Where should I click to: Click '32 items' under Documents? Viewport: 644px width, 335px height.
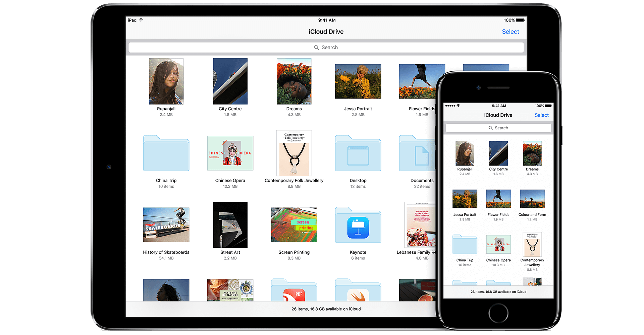[x=422, y=187]
